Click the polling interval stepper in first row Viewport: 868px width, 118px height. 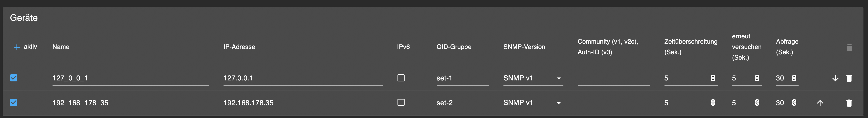point(794,78)
